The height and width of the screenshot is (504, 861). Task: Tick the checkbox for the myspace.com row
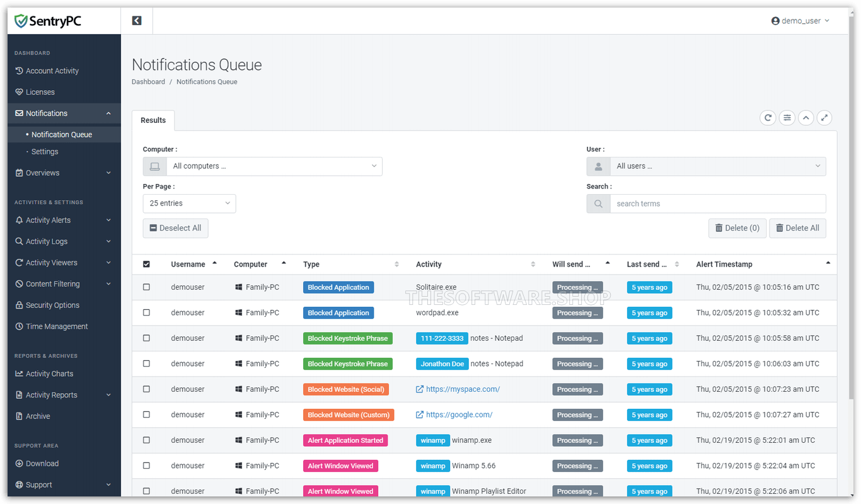coord(147,389)
